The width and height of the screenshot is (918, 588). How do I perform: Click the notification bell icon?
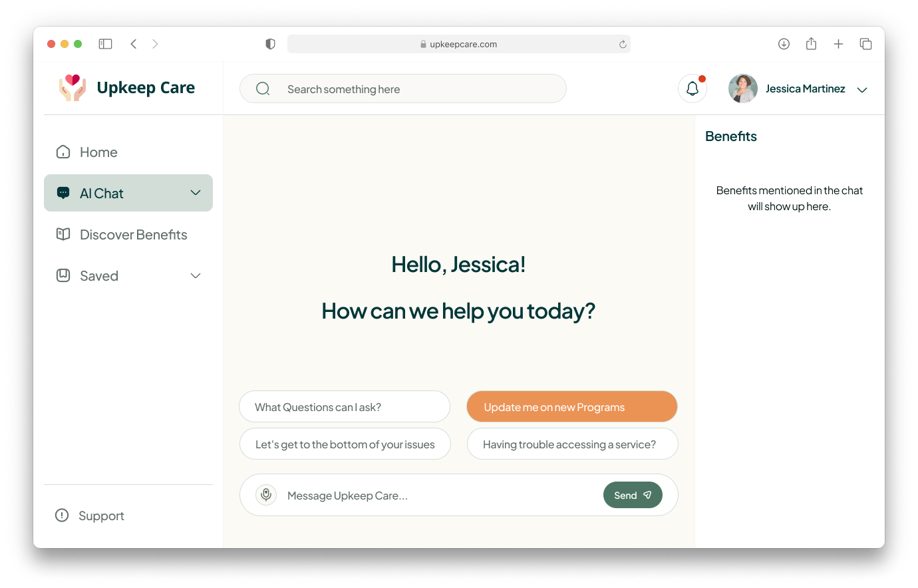[692, 88]
